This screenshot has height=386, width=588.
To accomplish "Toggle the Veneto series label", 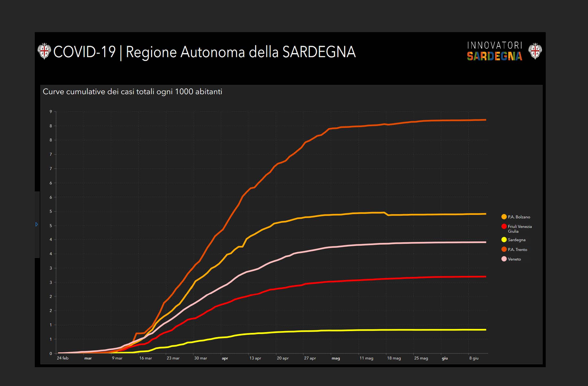I will [514, 259].
